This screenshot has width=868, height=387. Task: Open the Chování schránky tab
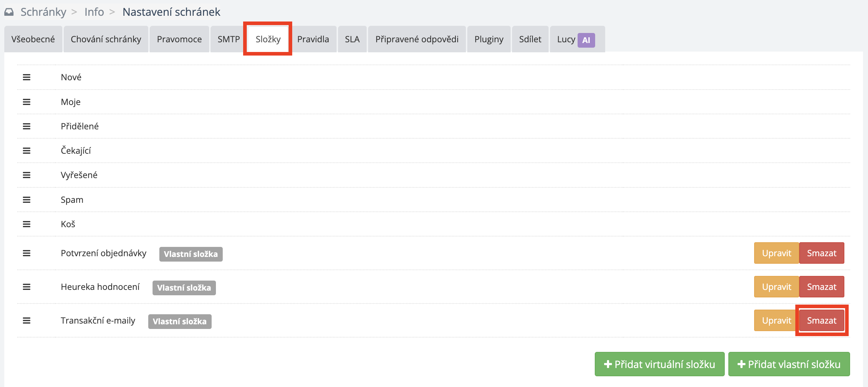(106, 39)
